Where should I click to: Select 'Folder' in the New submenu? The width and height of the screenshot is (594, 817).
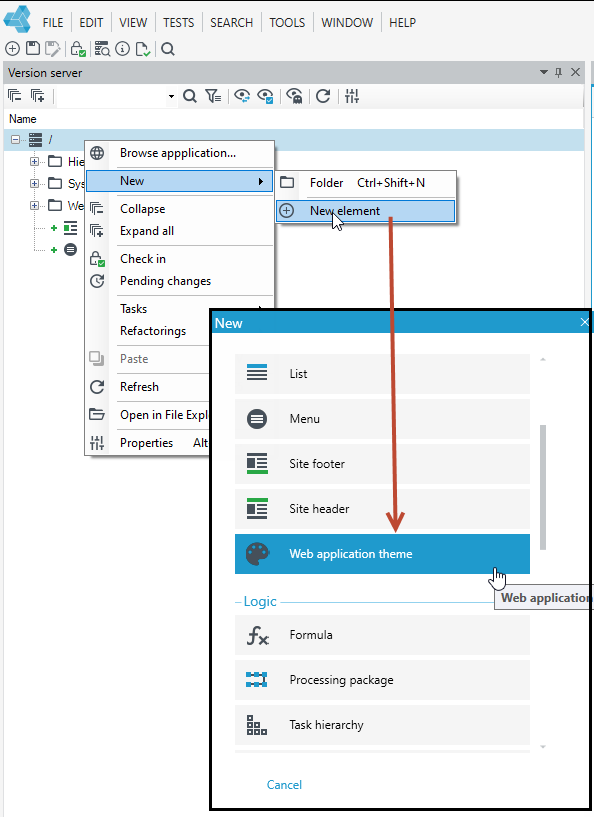(x=366, y=183)
